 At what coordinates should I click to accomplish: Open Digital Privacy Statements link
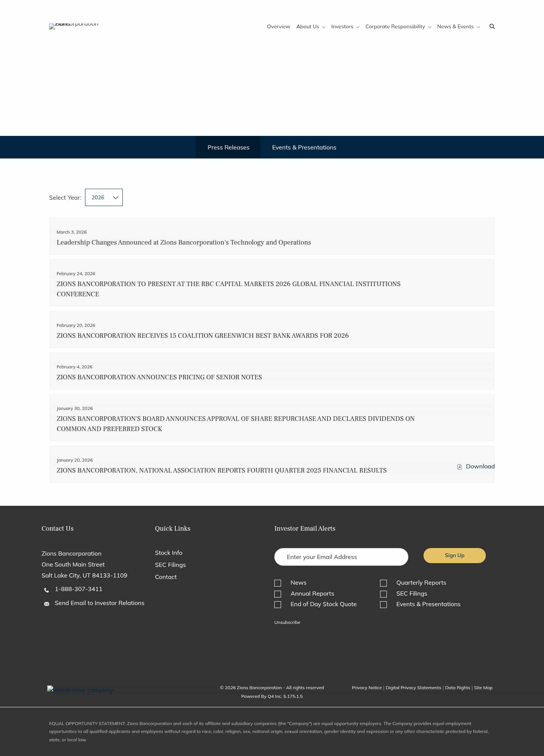pos(413,688)
